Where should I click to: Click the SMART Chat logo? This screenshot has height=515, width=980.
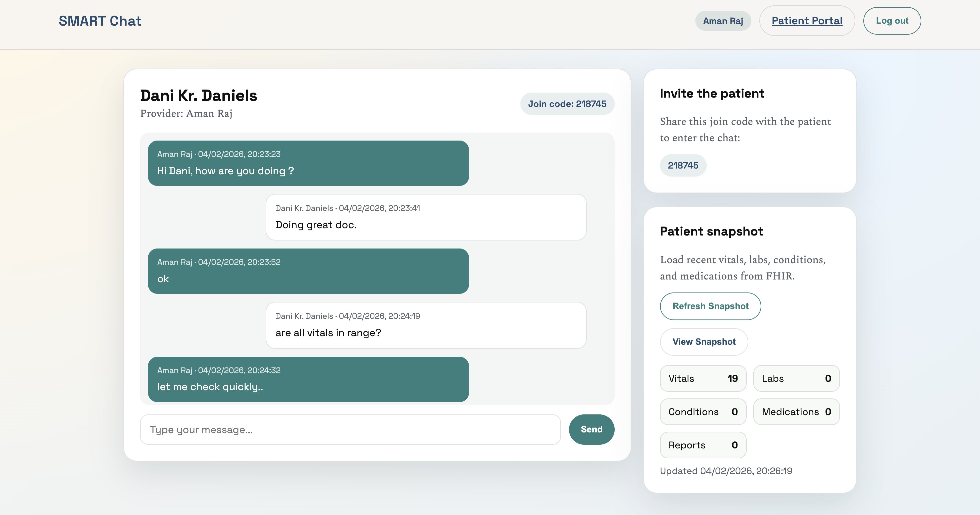100,21
